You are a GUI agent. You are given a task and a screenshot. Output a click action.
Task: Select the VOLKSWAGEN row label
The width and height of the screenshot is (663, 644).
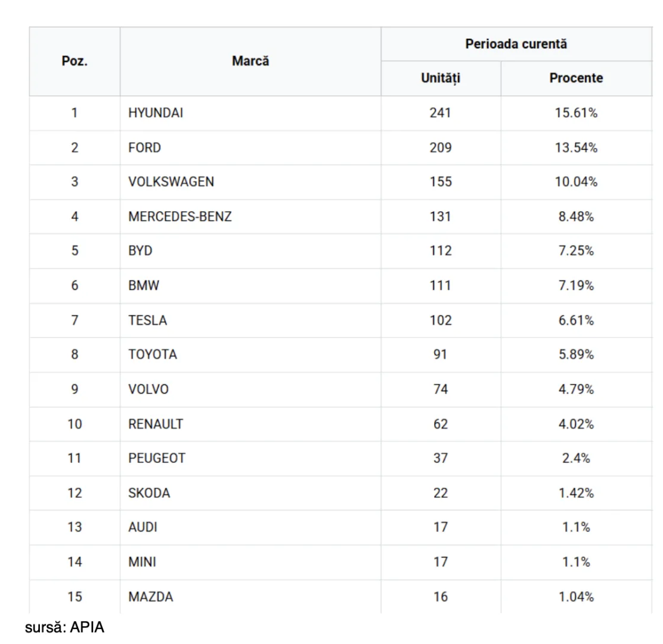pos(171,182)
